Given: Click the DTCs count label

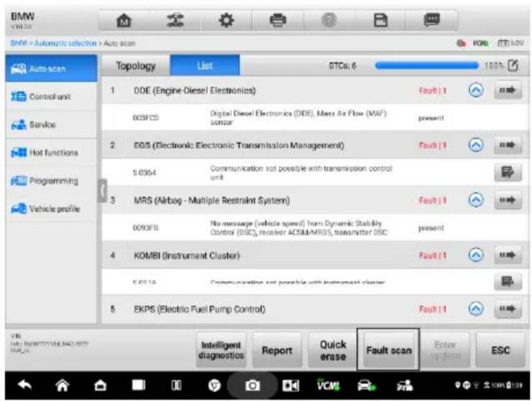Looking at the screenshot, I should (x=342, y=66).
